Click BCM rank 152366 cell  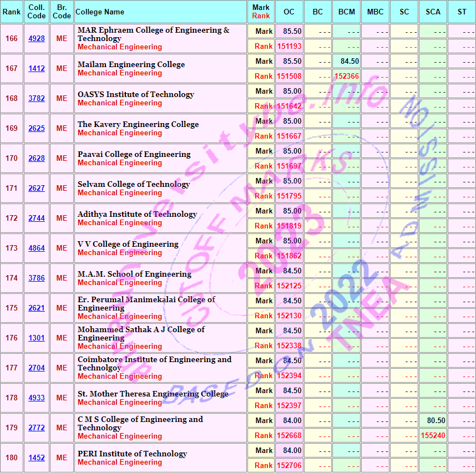[x=347, y=77]
